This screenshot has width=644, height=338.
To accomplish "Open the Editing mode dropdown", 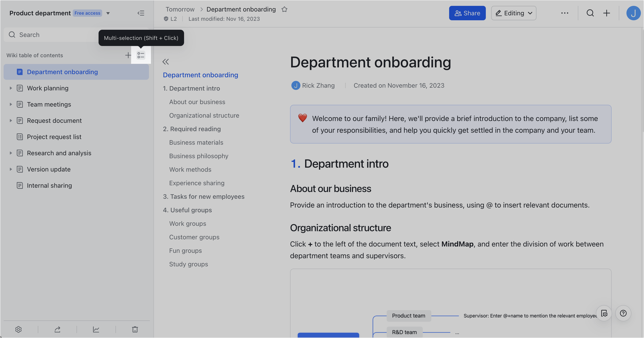I will (513, 13).
